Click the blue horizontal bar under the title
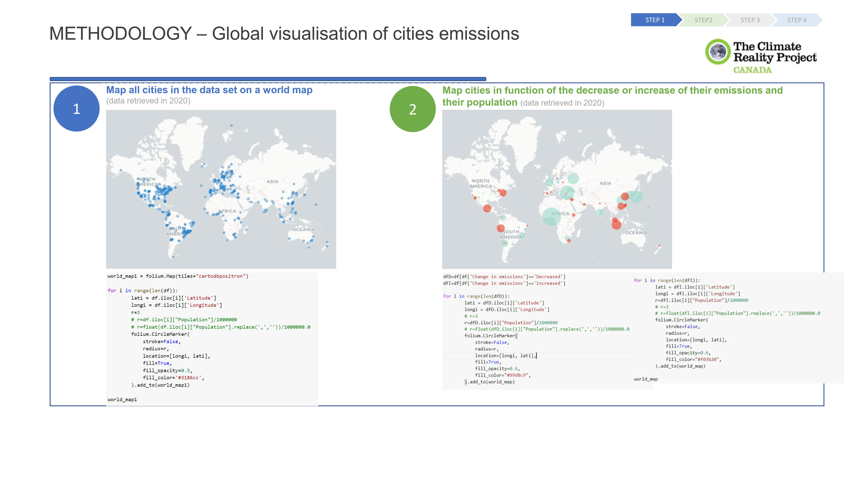The width and height of the screenshot is (868, 488). (268, 79)
